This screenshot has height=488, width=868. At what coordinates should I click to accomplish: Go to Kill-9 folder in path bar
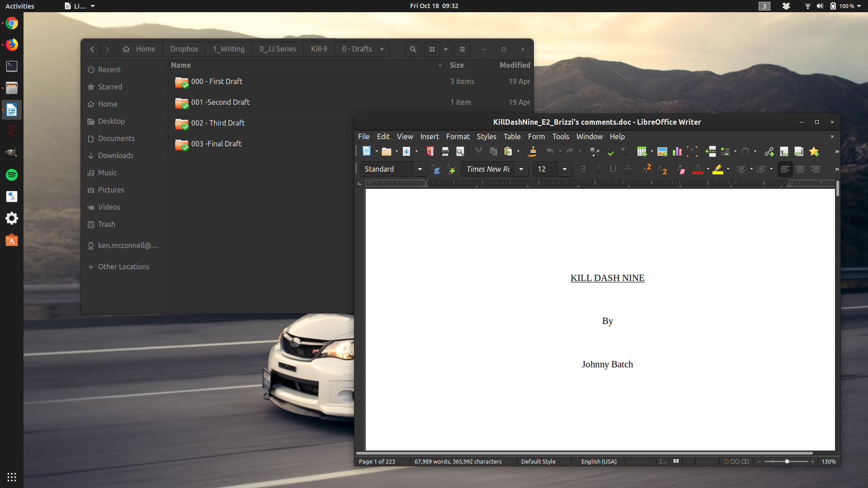(319, 49)
